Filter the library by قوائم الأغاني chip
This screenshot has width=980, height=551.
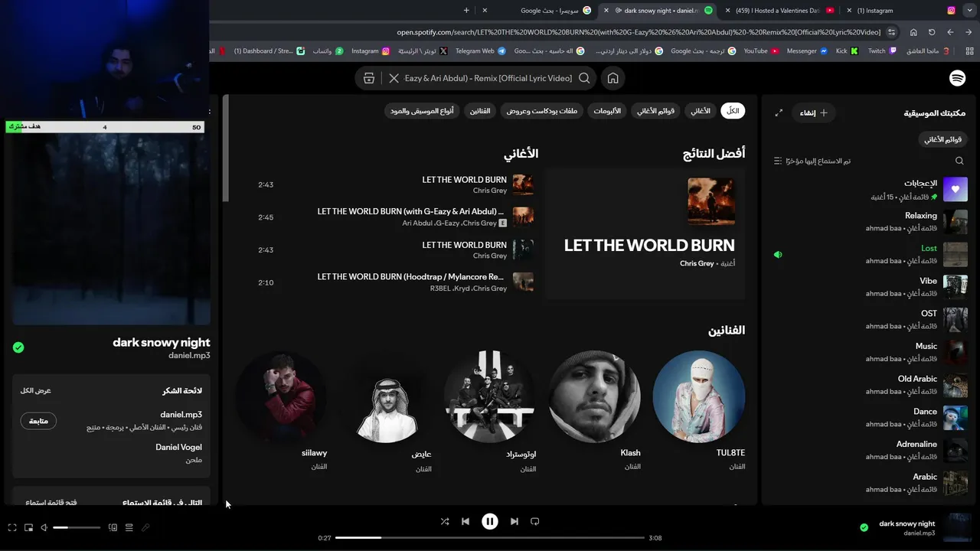tap(942, 139)
